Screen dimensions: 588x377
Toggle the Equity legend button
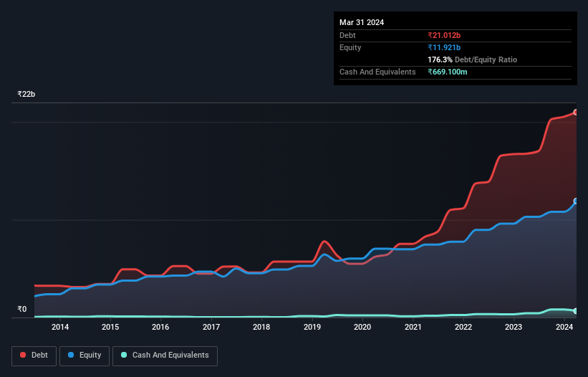85,355
